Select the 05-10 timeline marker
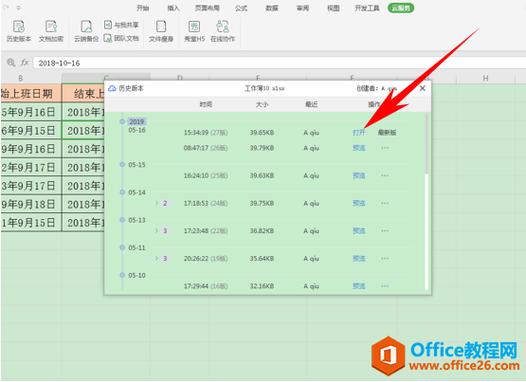Image resolution: width=526 pixels, height=382 pixels. pos(122,275)
